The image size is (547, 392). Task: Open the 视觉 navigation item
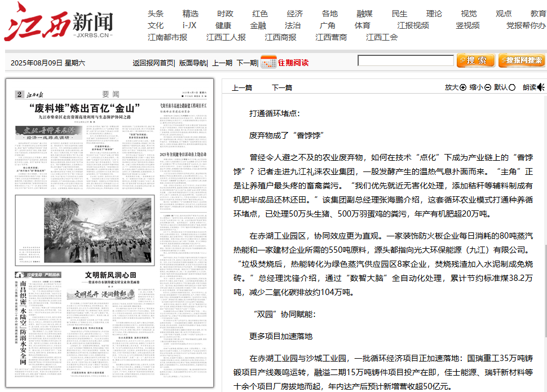(469, 14)
